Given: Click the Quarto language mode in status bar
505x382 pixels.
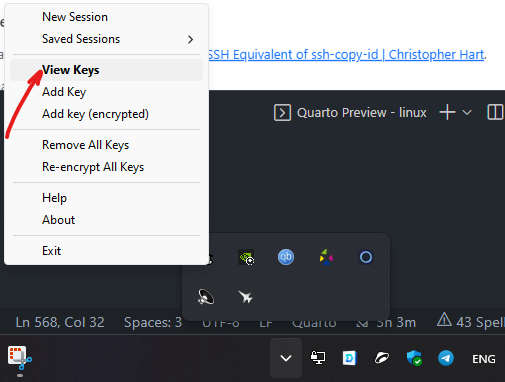Looking at the screenshot, I should tap(314, 324).
